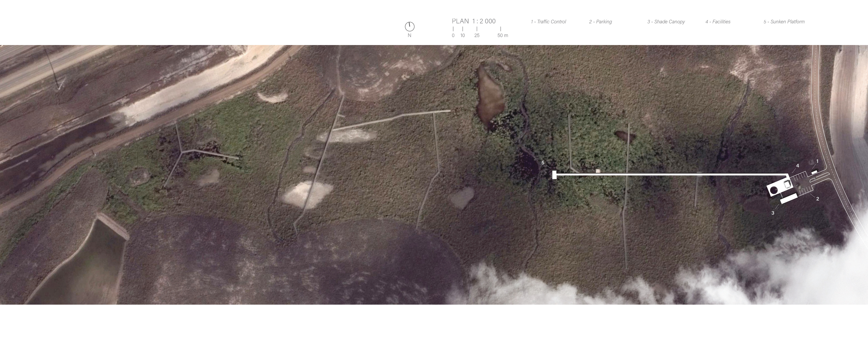The height and width of the screenshot is (350, 868).
Task: Click the '5 - Sunken Platform' legend entry
Action: (784, 21)
